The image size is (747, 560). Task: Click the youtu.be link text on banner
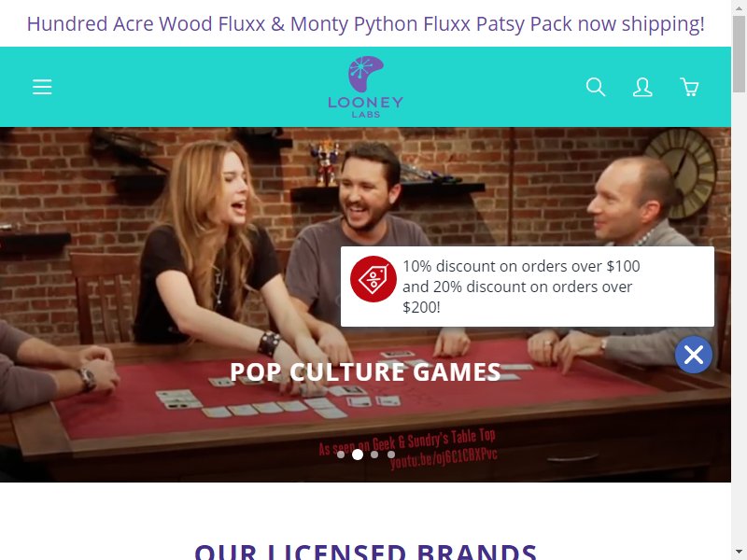pos(444,457)
